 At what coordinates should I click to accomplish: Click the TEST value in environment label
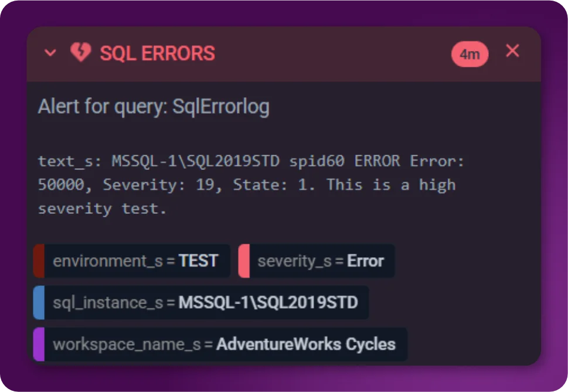pyautogui.click(x=198, y=261)
